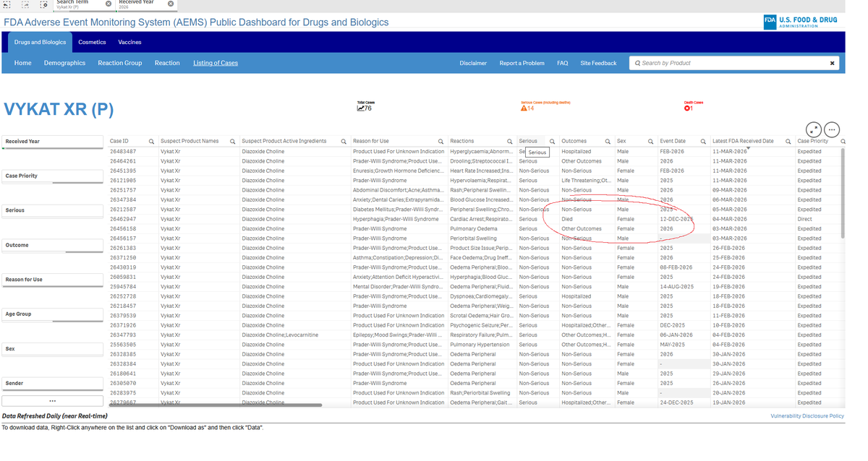This screenshot has width=868, height=461.
Task: Search within Case Priority column
Action: point(843,142)
